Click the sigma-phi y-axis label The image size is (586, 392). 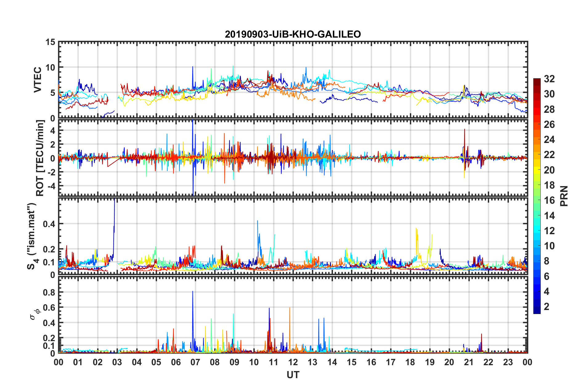[34, 314]
